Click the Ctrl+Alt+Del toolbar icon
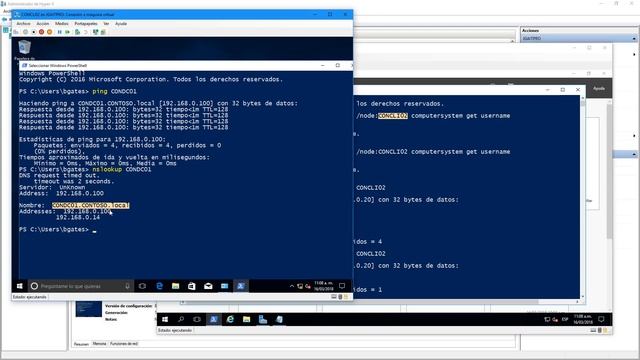 (16, 32)
